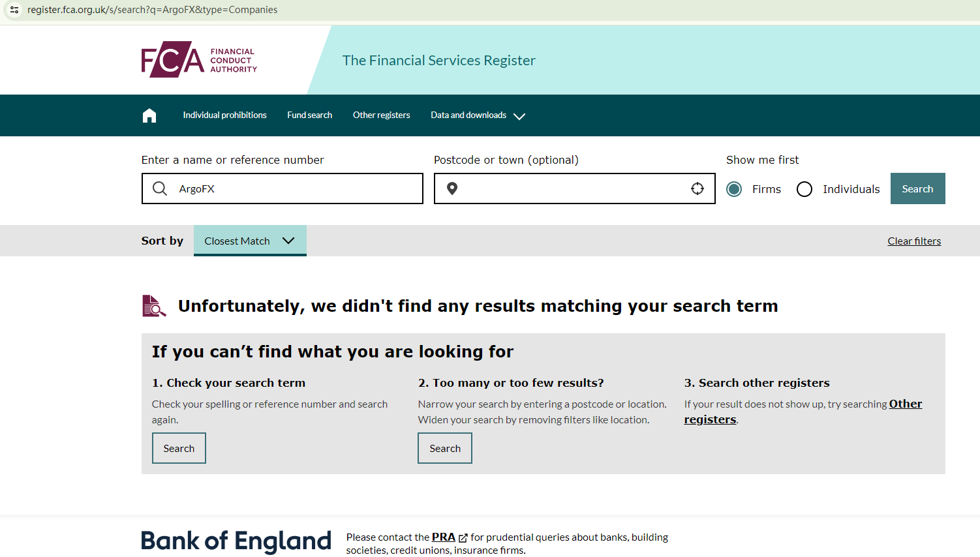The image size is (980, 557).
Task: Click the Clear filters link
Action: [914, 241]
